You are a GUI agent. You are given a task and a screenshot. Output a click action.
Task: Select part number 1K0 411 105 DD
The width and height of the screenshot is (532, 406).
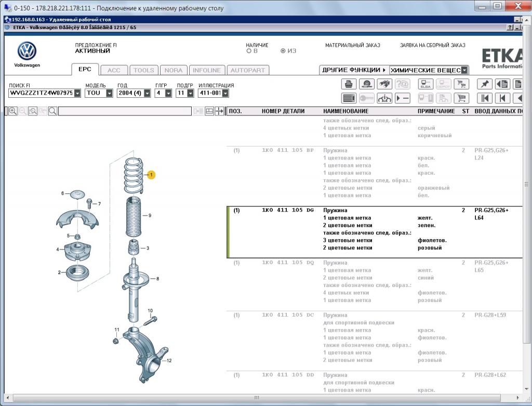point(288,375)
